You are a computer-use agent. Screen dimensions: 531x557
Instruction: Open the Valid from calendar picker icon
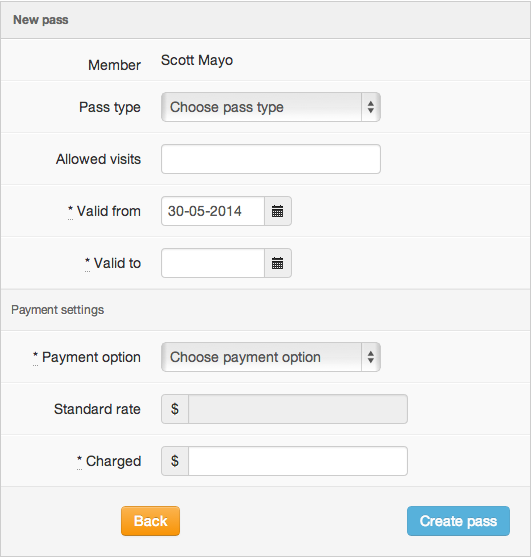(x=278, y=211)
